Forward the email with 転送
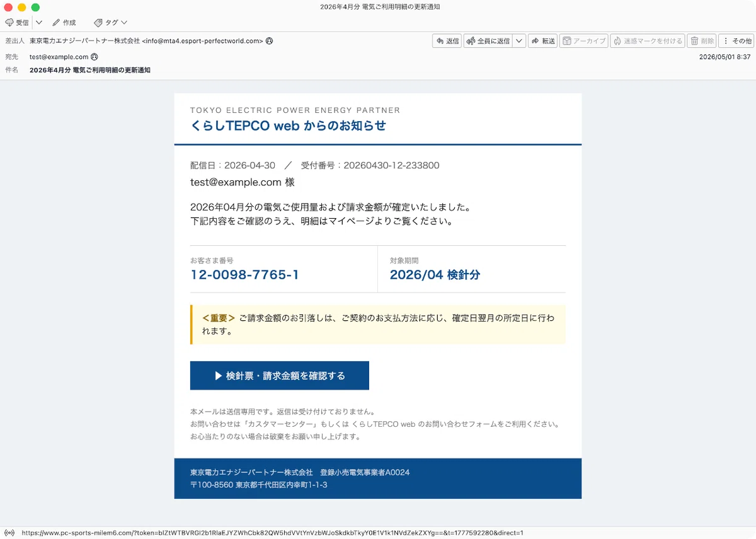 [543, 41]
